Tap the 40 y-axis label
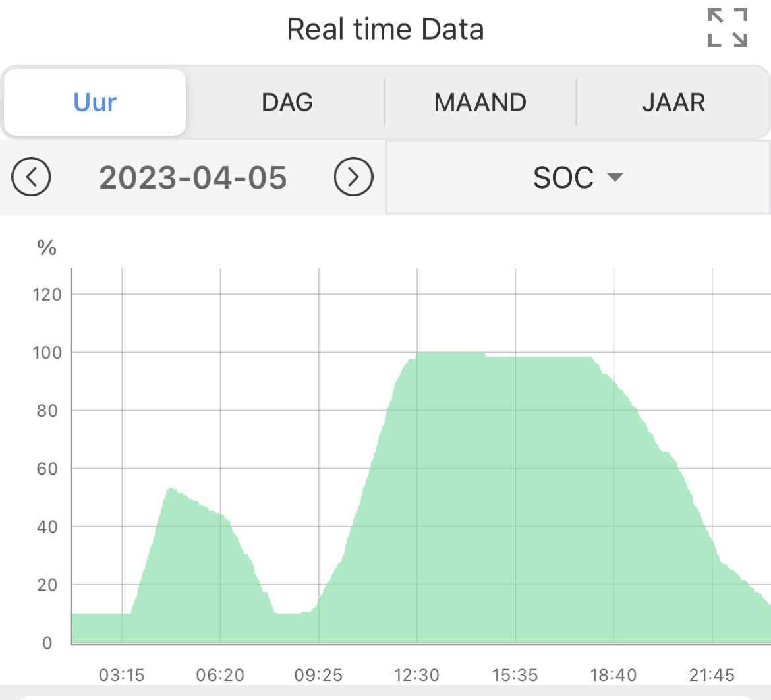Screen dimensions: 771x700 point(47,527)
